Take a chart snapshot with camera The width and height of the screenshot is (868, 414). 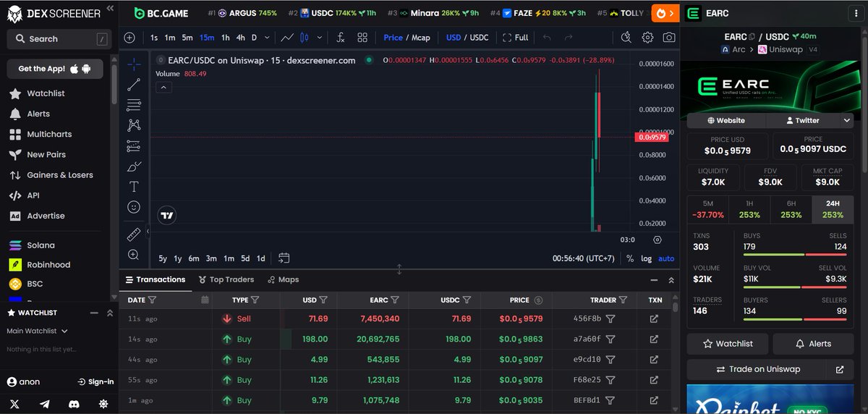pos(670,38)
